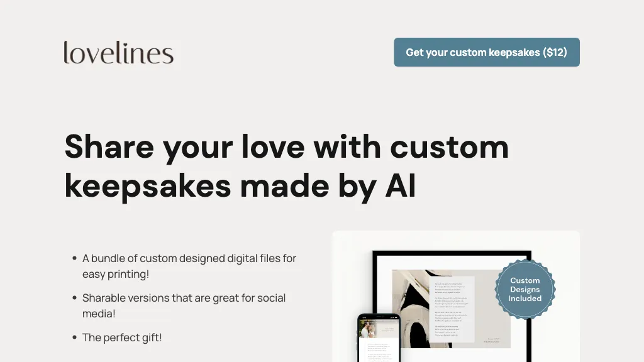Click the word lovelines in the header
This screenshot has width=644, height=362.
118,53
